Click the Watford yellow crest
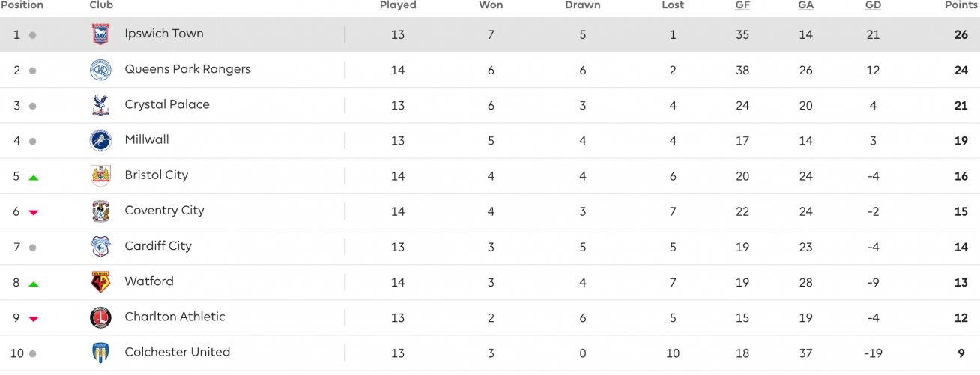Viewport: 980px width, 375px height. point(100,281)
